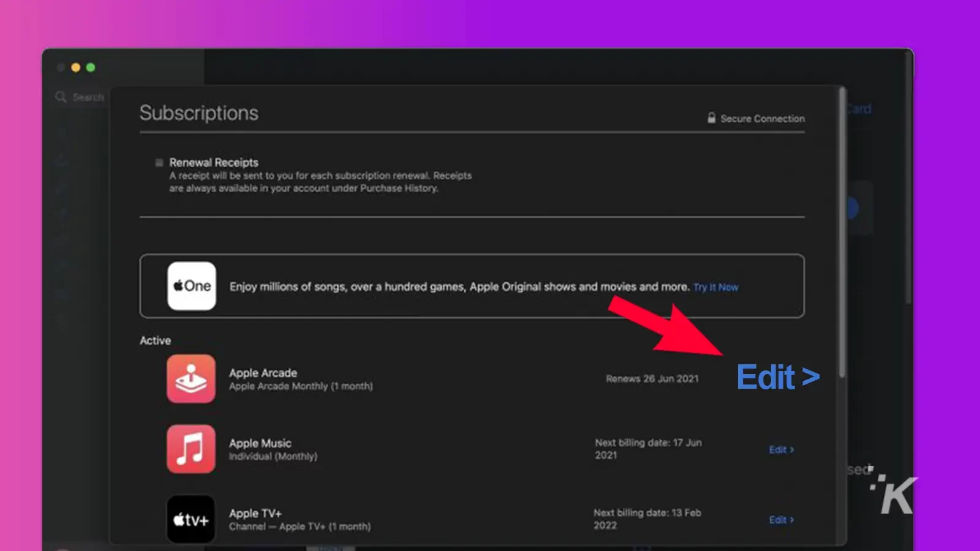Click the 'Secure Connection' label
This screenshot has height=551, width=980.
(x=763, y=119)
